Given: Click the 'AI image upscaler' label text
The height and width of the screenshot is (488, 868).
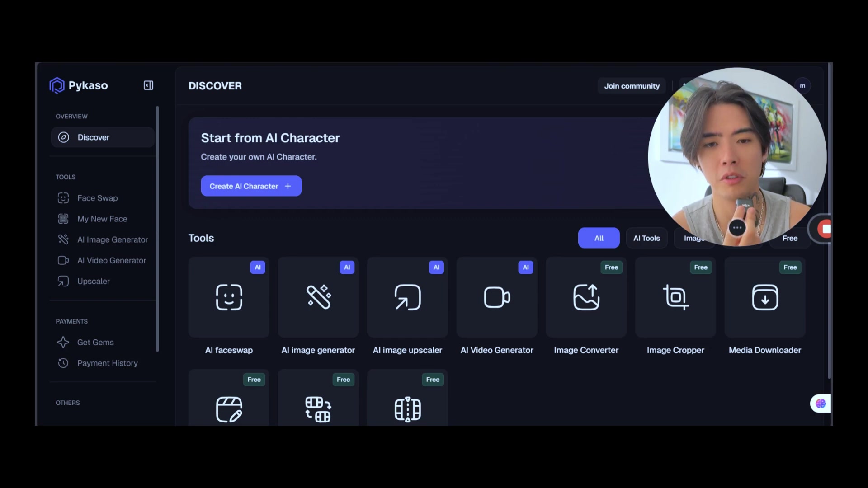Looking at the screenshot, I should pyautogui.click(x=407, y=350).
